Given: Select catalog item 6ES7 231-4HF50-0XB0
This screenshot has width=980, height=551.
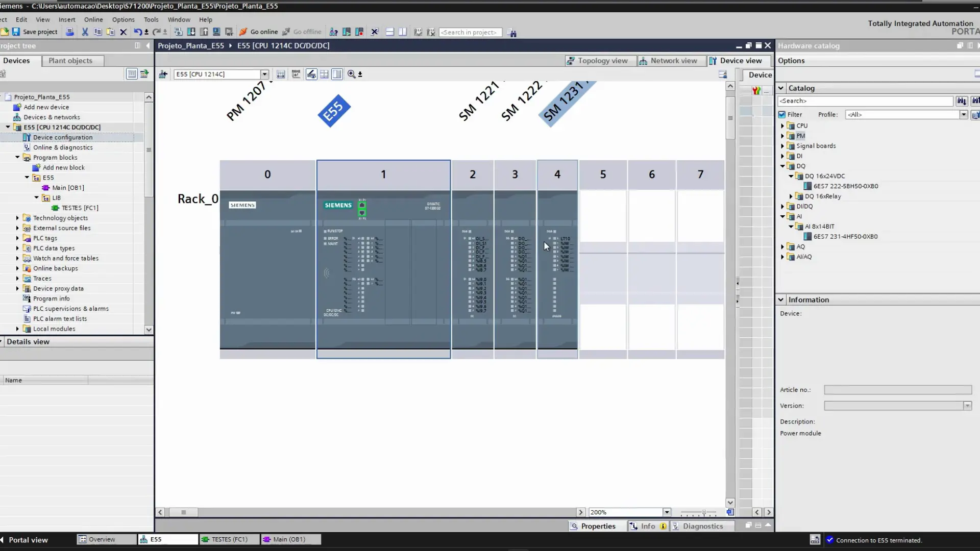Looking at the screenshot, I should [845, 237].
